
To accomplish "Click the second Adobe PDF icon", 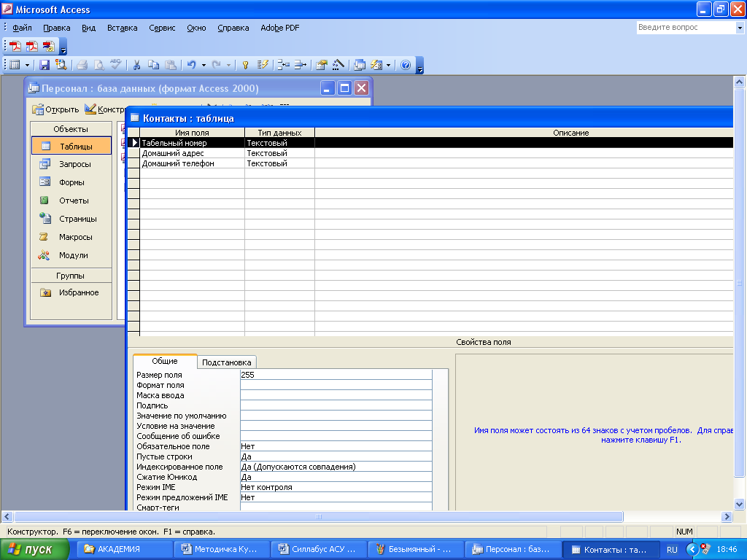I will (32, 46).
